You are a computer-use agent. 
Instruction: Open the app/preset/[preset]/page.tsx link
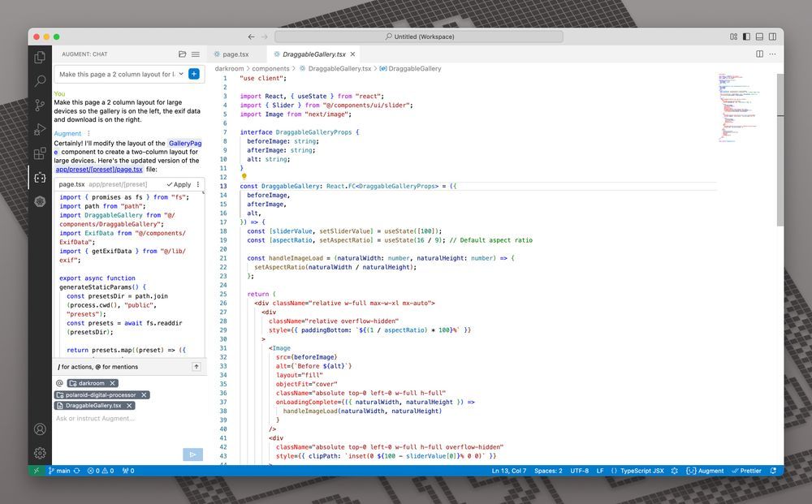tap(99, 169)
